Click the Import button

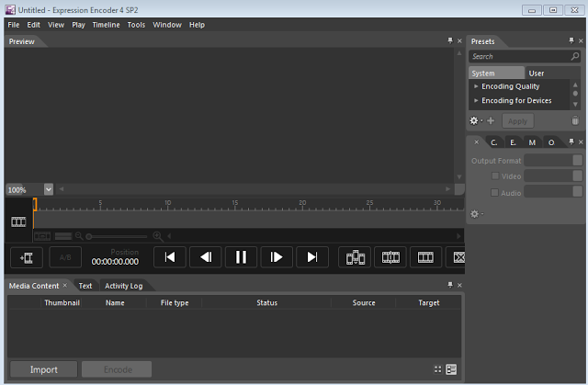point(43,369)
